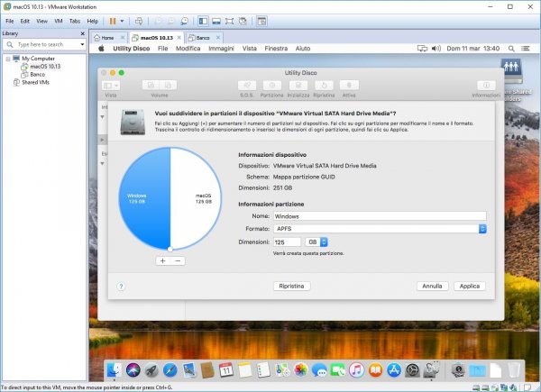Remove the partition with the minus button
The height and width of the screenshot is (392, 541).
[x=178, y=261]
